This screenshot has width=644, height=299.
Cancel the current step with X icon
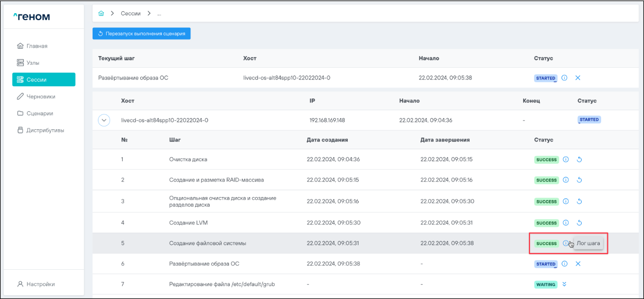click(x=578, y=78)
